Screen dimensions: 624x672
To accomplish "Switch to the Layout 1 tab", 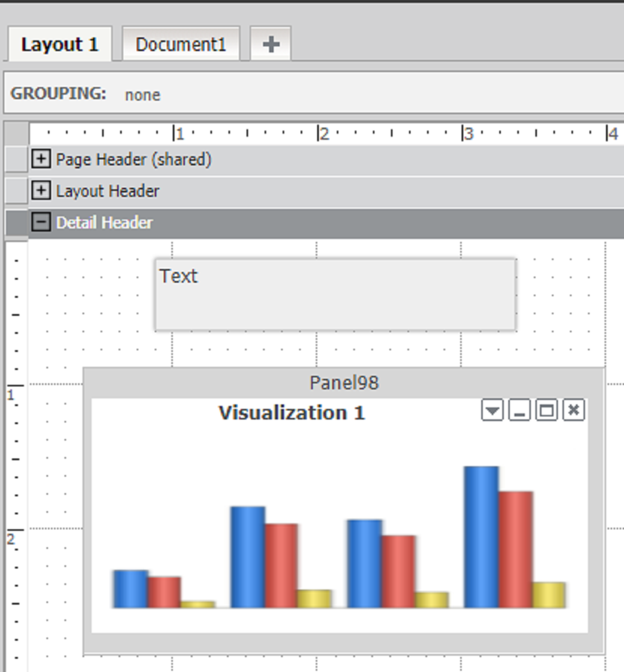I will tap(59, 45).
